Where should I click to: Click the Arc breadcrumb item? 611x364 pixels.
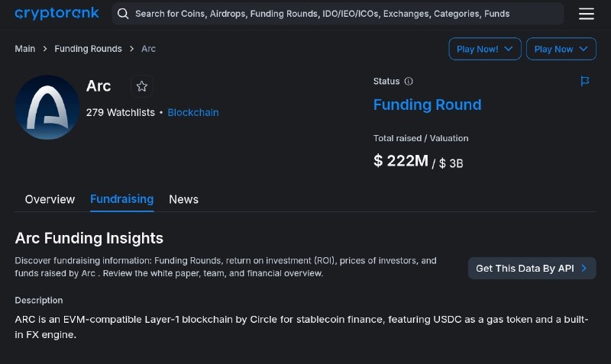tap(148, 49)
